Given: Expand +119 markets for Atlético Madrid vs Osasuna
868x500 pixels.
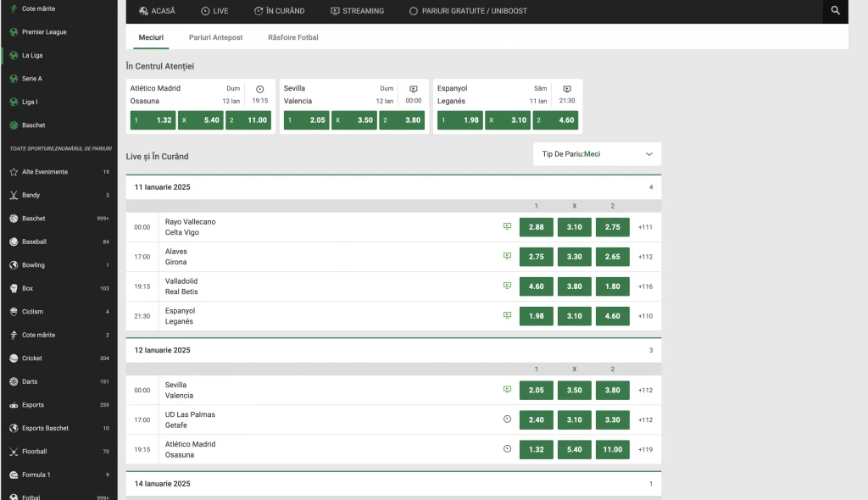Looking at the screenshot, I should 646,450.
